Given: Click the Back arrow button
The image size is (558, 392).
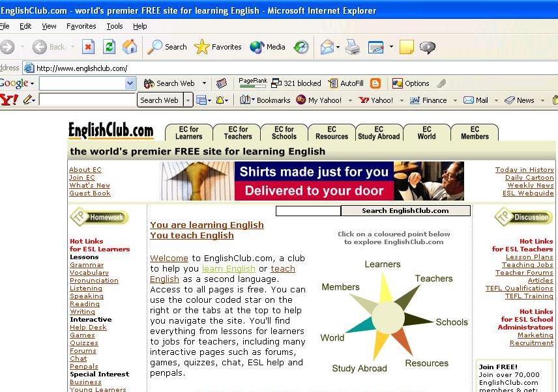Looking at the screenshot, I should coord(48,47).
